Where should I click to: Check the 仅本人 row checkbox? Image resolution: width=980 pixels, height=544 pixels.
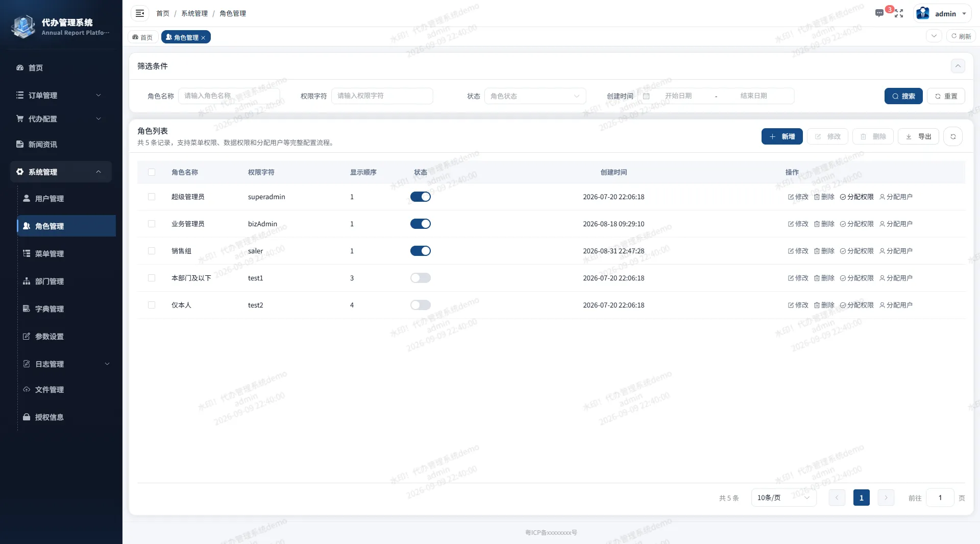(x=152, y=305)
